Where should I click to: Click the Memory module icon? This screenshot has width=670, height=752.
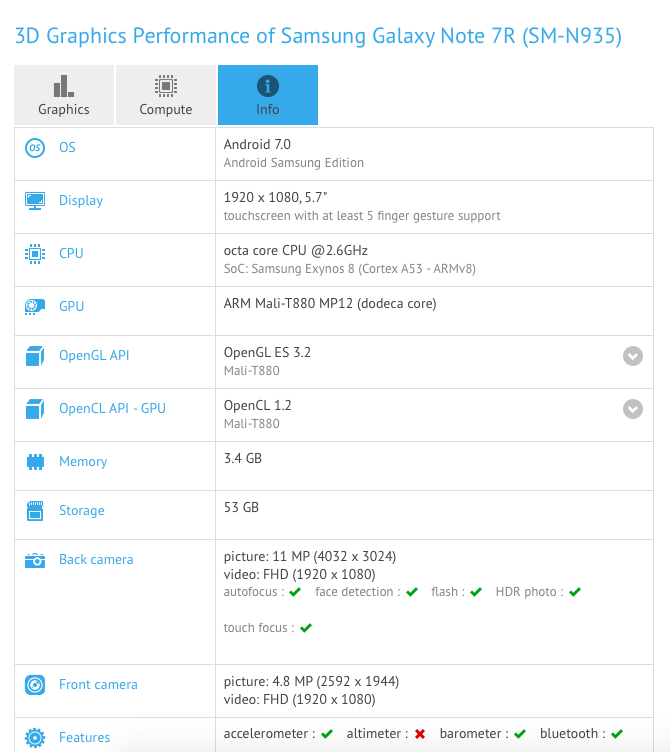[35, 462]
